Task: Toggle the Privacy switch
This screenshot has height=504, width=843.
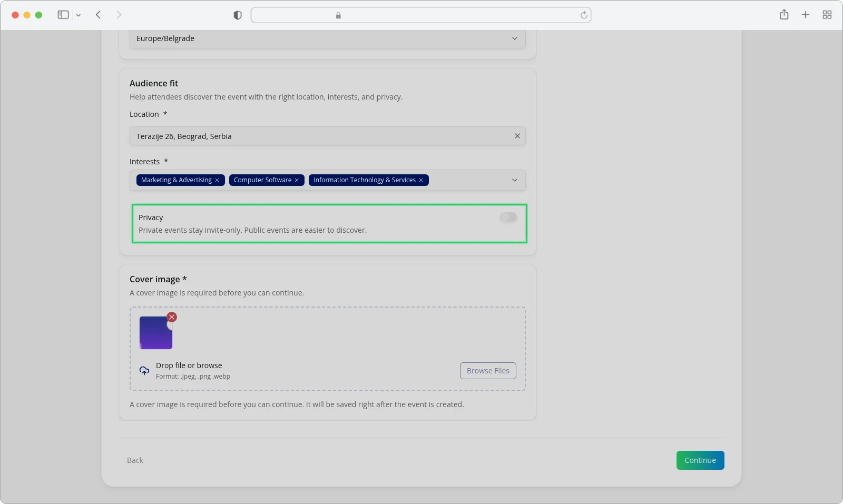Action: 508,217
